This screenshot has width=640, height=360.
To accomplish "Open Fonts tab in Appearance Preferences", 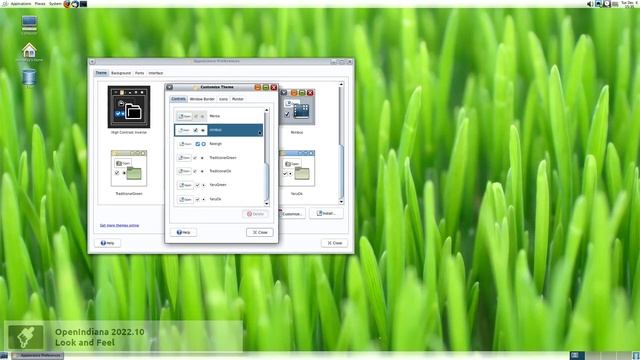I will pos(140,73).
